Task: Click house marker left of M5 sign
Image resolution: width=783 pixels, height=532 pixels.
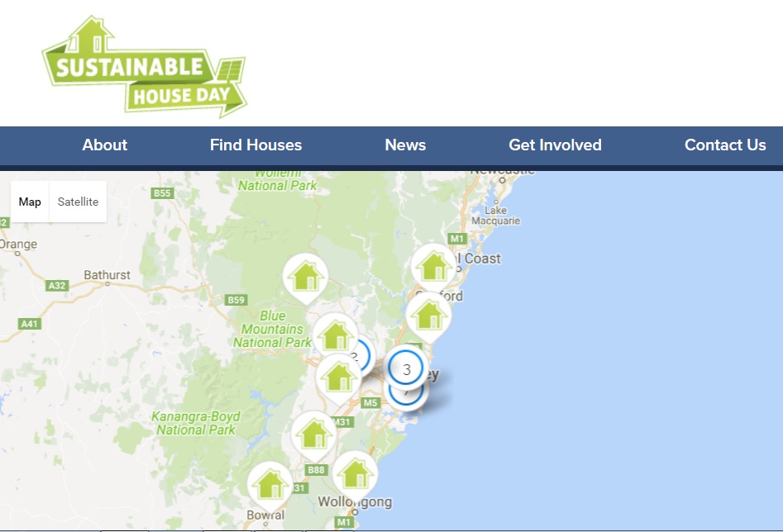Action: [338, 379]
